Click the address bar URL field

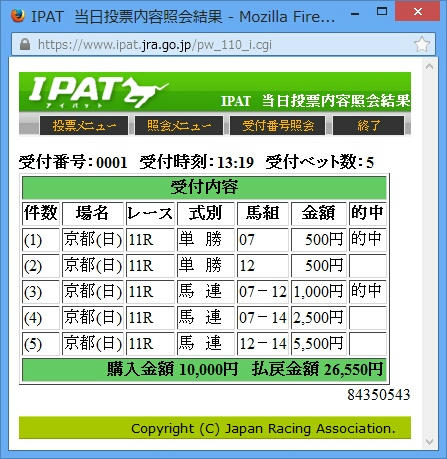223,44
